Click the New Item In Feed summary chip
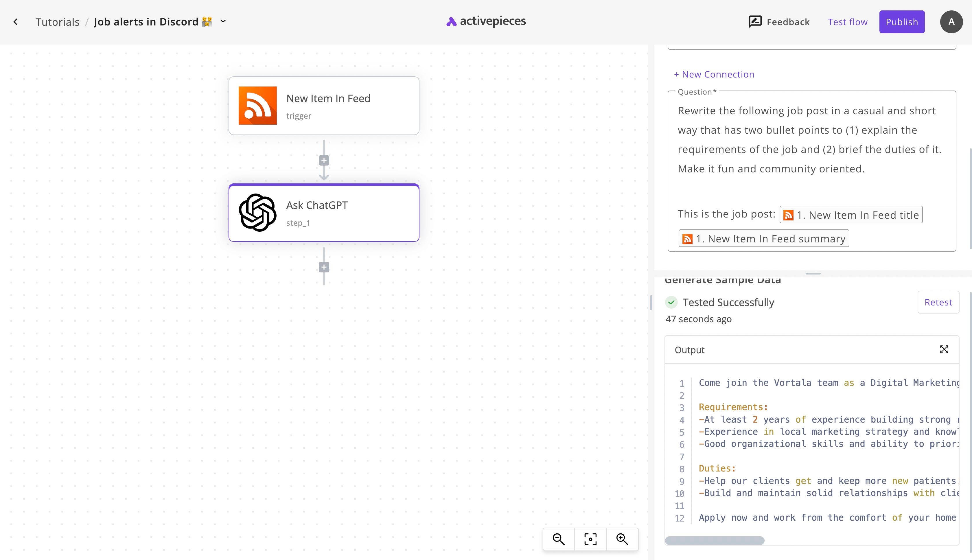The width and height of the screenshot is (972, 560). click(x=763, y=238)
